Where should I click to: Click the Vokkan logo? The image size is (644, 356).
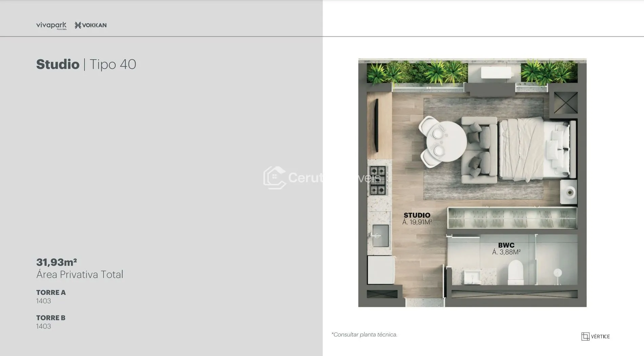tap(90, 25)
